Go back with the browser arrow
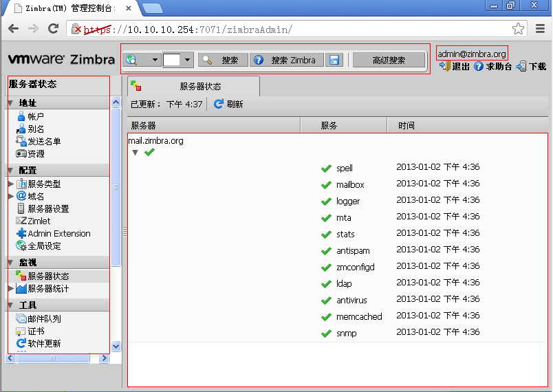The width and height of the screenshot is (553, 392). (x=13, y=29)
